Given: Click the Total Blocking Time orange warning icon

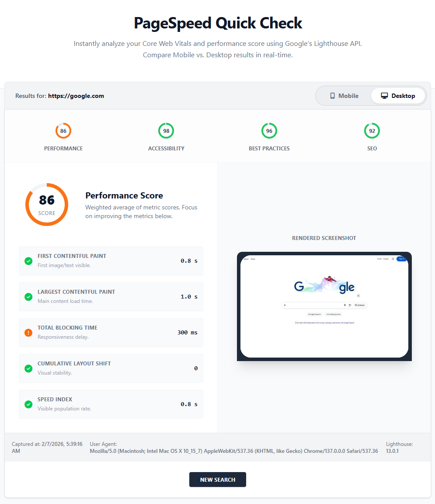Looking at the screenshot, I should (x=28, y=333).
